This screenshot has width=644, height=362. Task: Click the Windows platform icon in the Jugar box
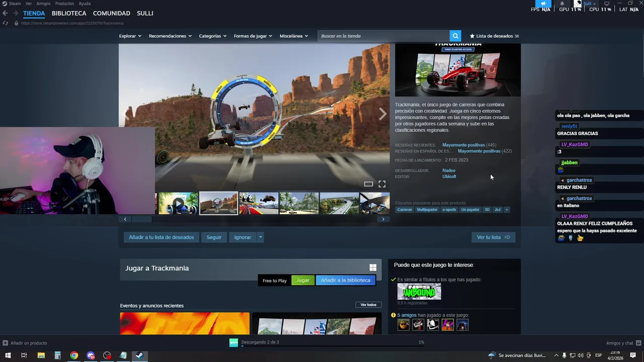(x=373, y=268)
